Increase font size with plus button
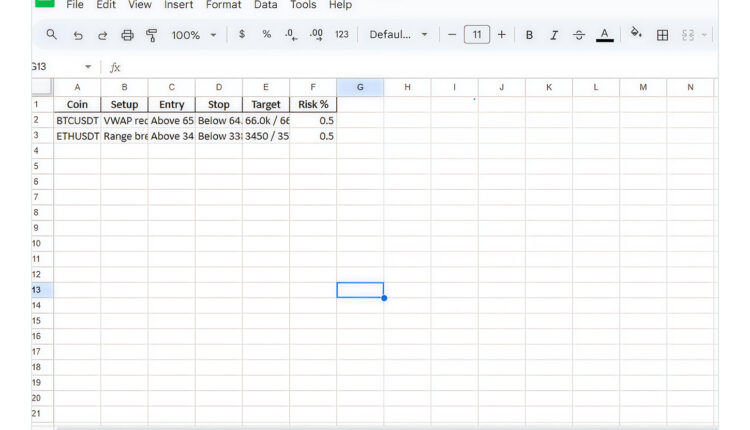Viewport: 750px width, 430px height. coord(501,35)
